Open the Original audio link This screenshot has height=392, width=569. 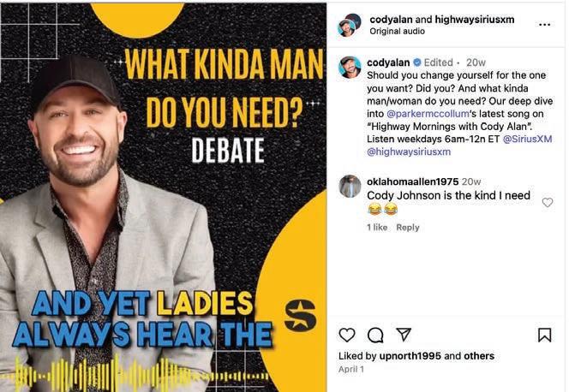pyautogui.click(x=397, y=32)
